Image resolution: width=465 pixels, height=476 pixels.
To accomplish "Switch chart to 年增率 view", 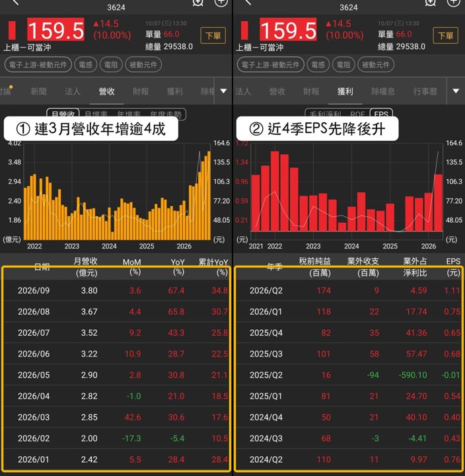I will coord(129,114).
